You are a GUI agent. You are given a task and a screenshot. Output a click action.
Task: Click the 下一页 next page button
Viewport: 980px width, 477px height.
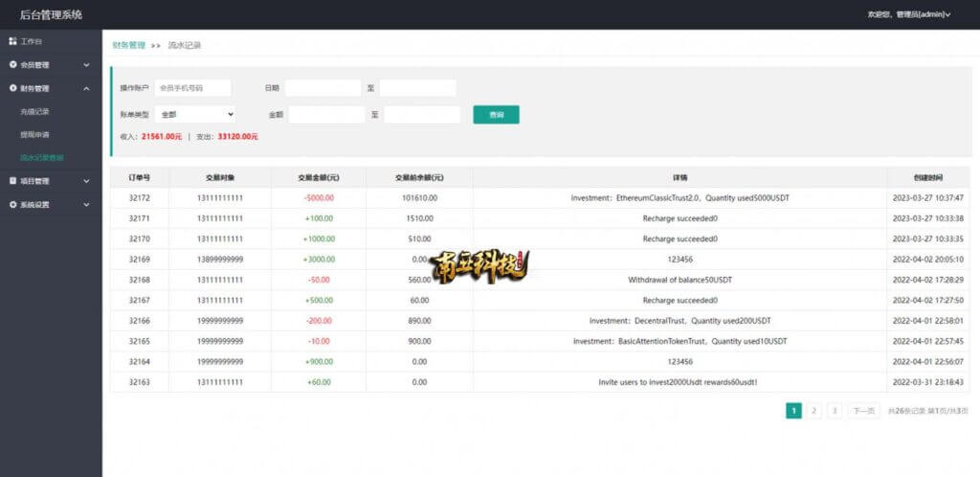pos(864,411)
